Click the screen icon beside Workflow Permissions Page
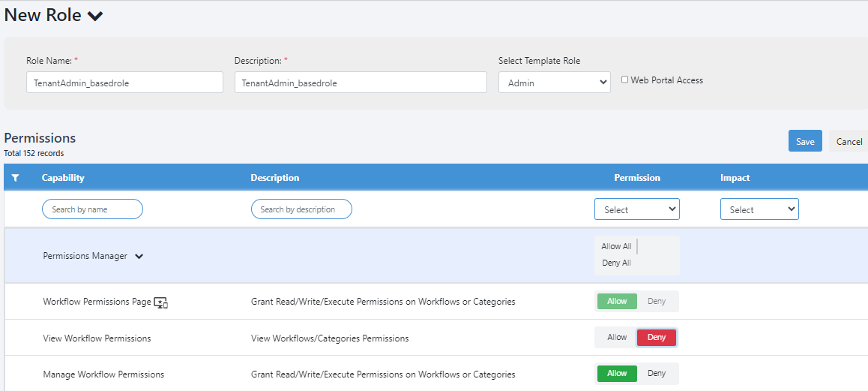This screenshot has width=868, height=391. tap(160, 302)
